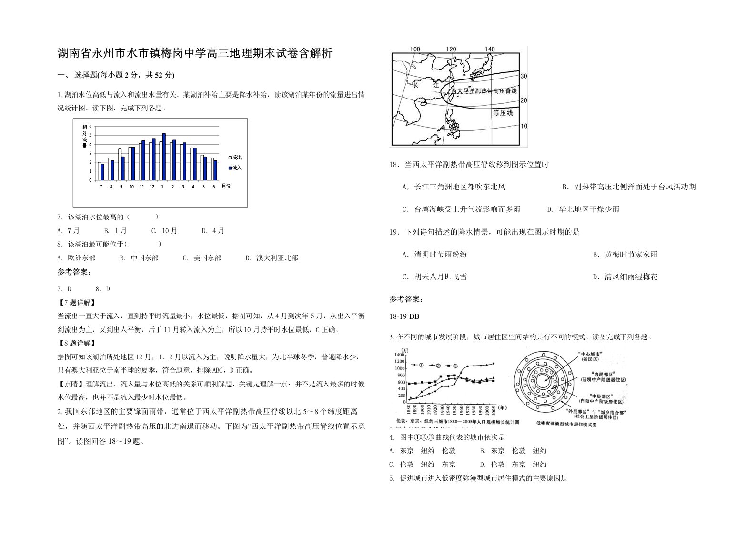Select option D. 澳大利亚北部
Screen dimensions: 756x534
[272, 258]
